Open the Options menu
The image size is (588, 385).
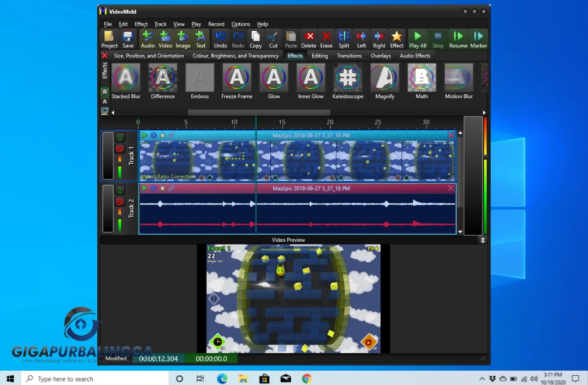(240, 24)
